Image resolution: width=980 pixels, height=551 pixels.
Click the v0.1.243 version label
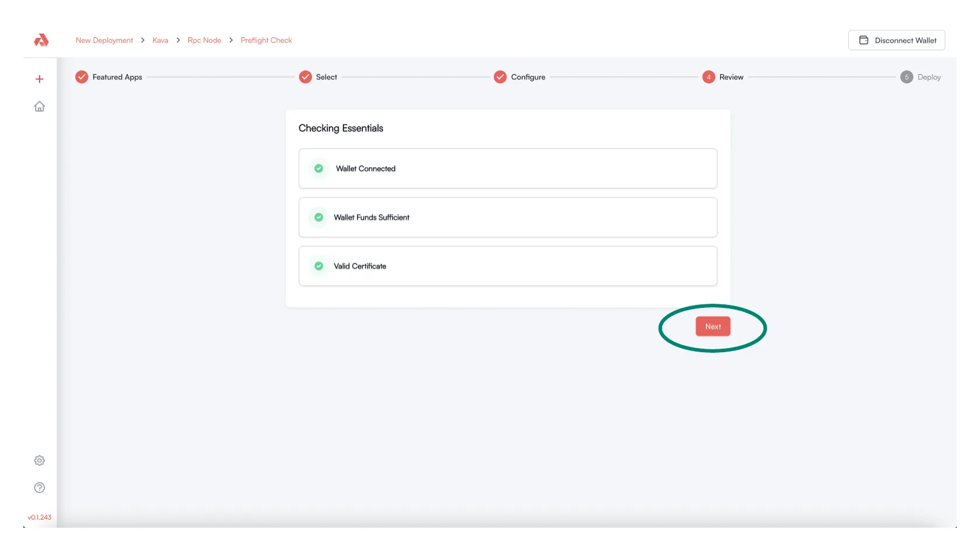click(x=40, y=517)
